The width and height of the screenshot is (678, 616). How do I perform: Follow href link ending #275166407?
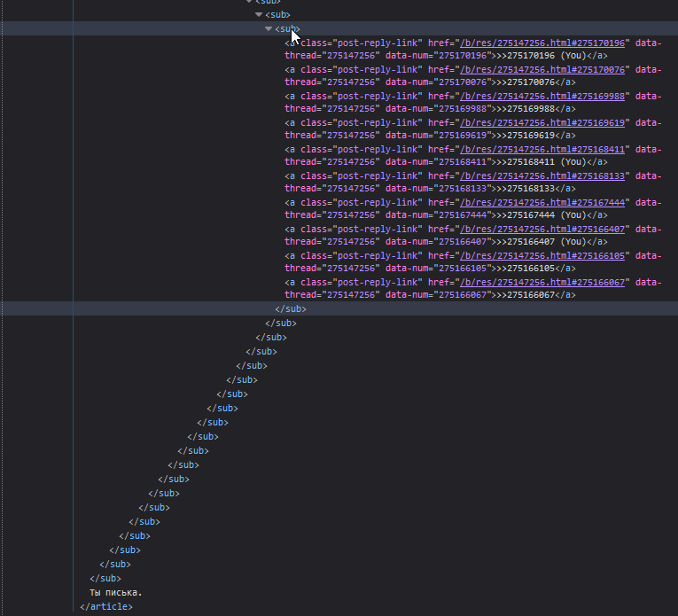point(542,229)
